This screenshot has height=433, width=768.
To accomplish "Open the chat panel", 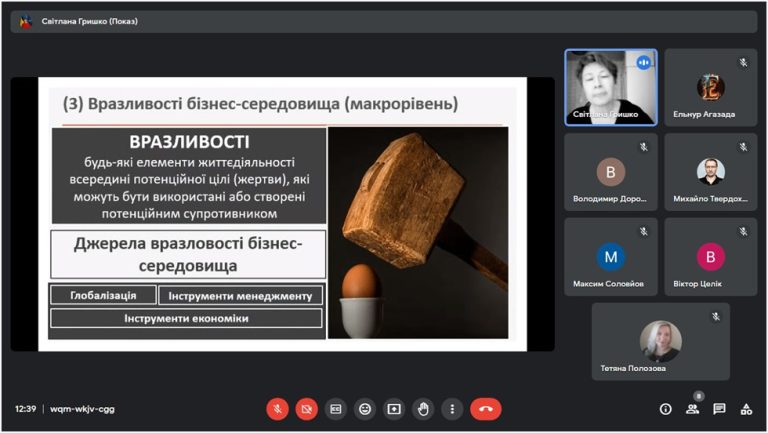I will tap(719, 409).
